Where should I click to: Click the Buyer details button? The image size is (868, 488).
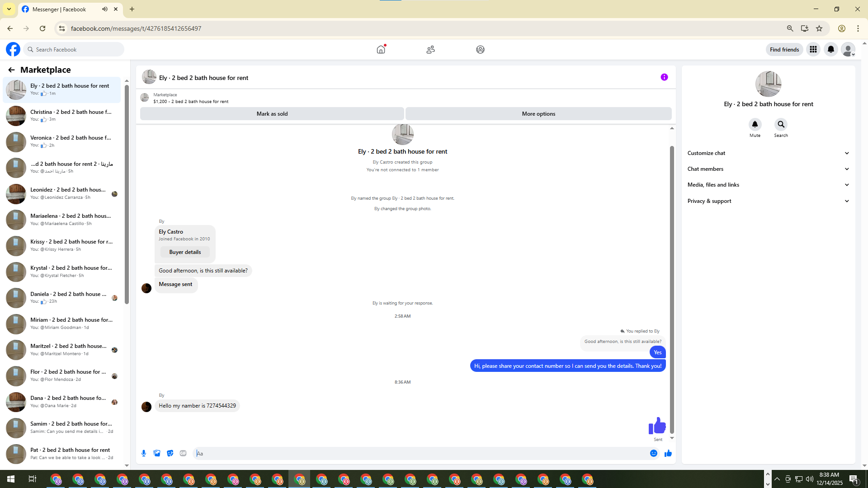coord(185,252)
